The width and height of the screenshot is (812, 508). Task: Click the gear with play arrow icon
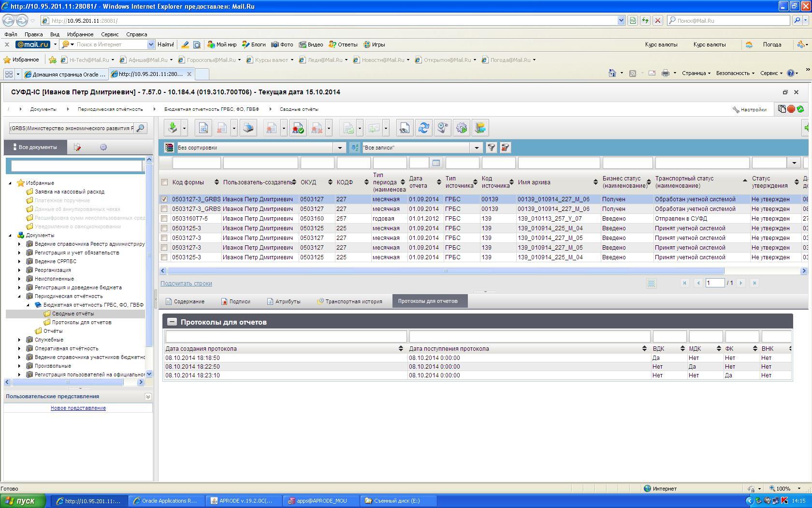(x=462, y=128)
